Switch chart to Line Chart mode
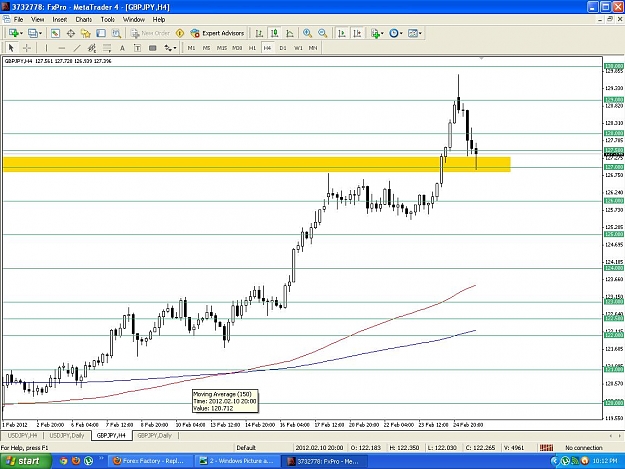 (x=290, y=33)
